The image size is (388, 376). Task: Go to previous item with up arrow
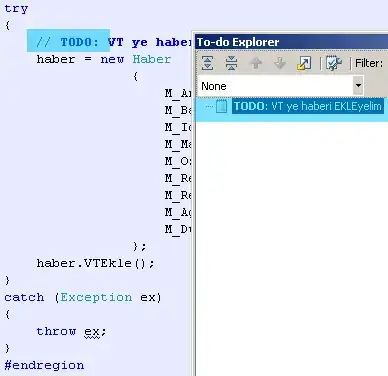click(256, 63)
